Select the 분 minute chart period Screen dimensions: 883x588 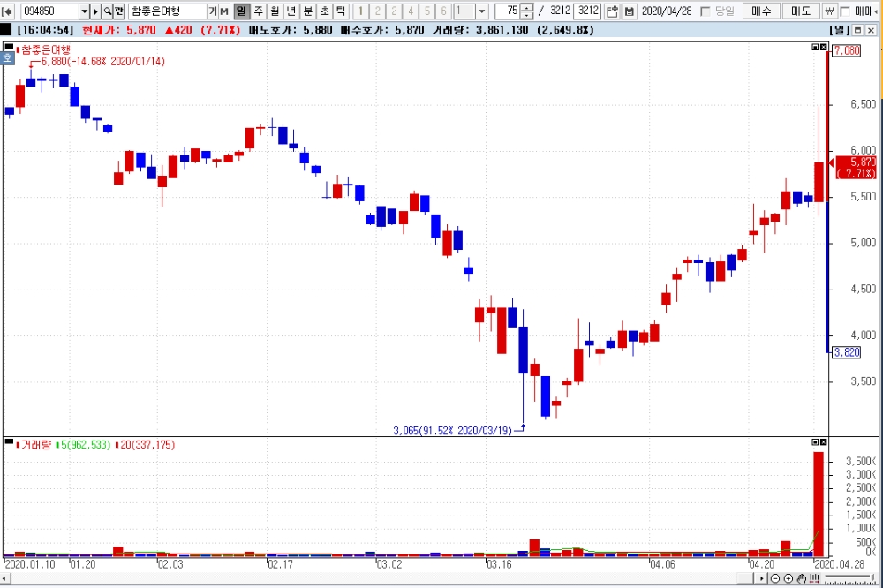pyautogui.click(x=308, y=11)
